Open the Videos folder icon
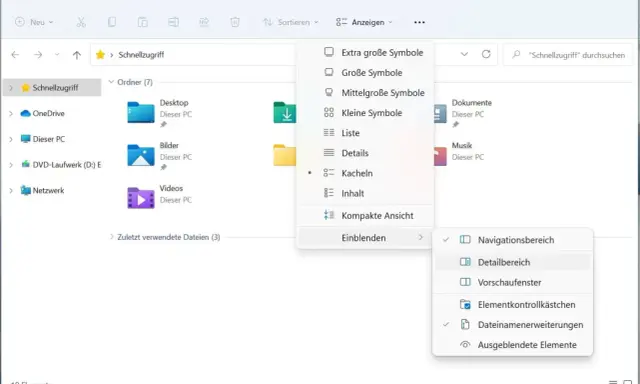 [x=141, y=198]
